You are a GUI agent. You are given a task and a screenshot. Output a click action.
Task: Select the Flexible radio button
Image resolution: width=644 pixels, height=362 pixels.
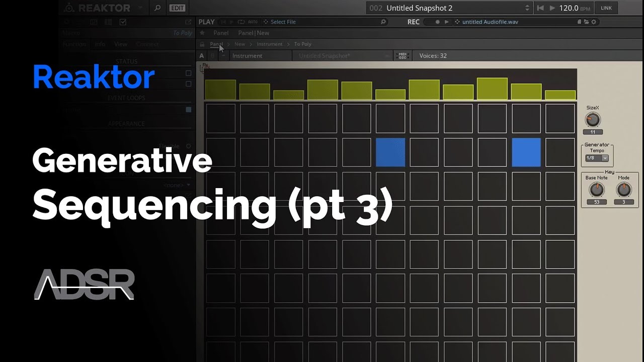coord(189,146)
